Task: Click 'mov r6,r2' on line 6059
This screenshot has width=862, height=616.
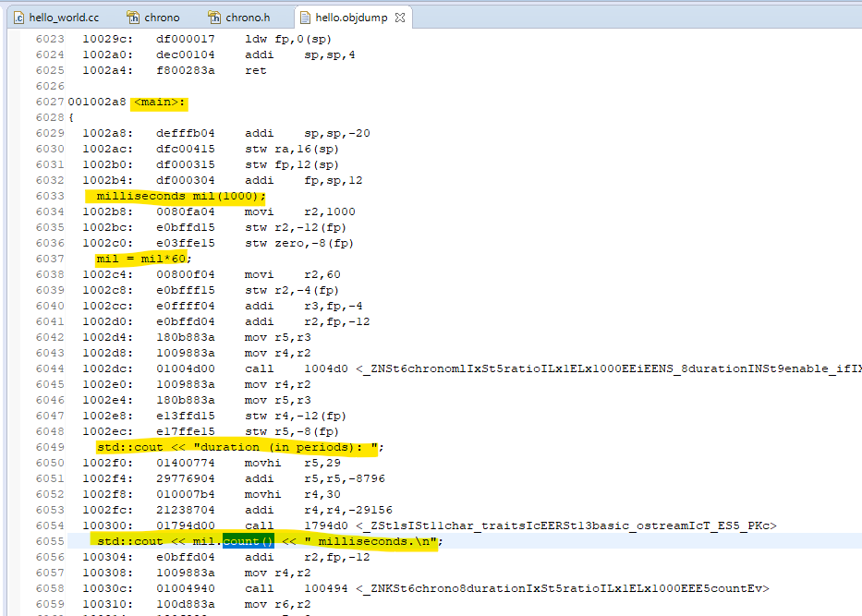Action: (x=277, y=605)
